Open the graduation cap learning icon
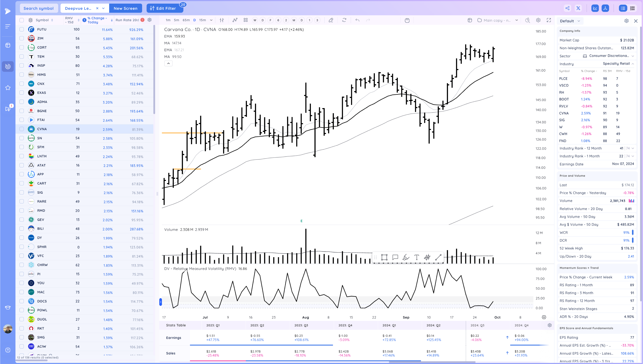 [8, 307]
